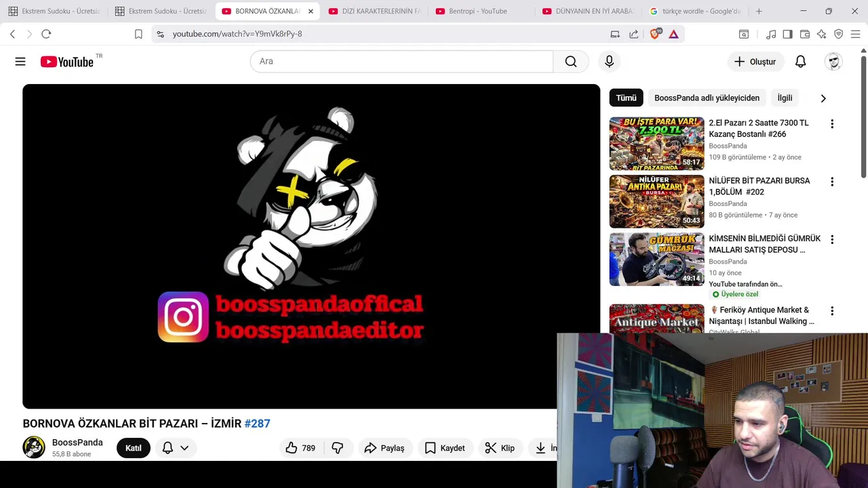Screen dimensions: 868x488
Task: Open the browser main menu
Action: pyautogui.click(x=855, y=34)
